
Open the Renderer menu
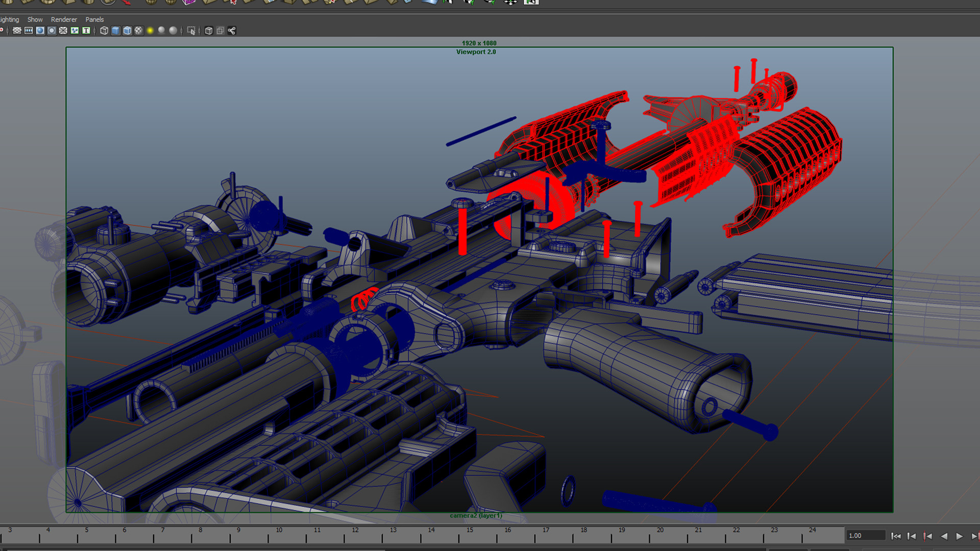(64, 19)
